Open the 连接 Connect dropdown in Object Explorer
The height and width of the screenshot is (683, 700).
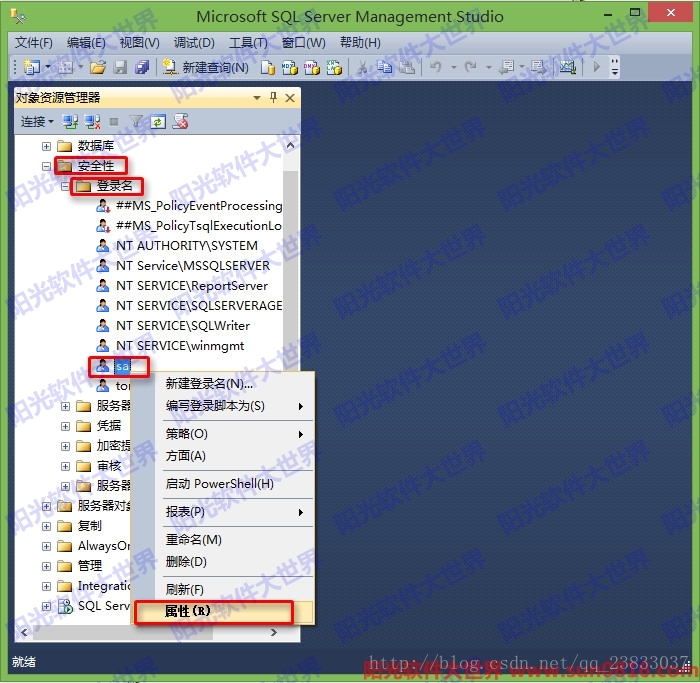tap(37, 121)
